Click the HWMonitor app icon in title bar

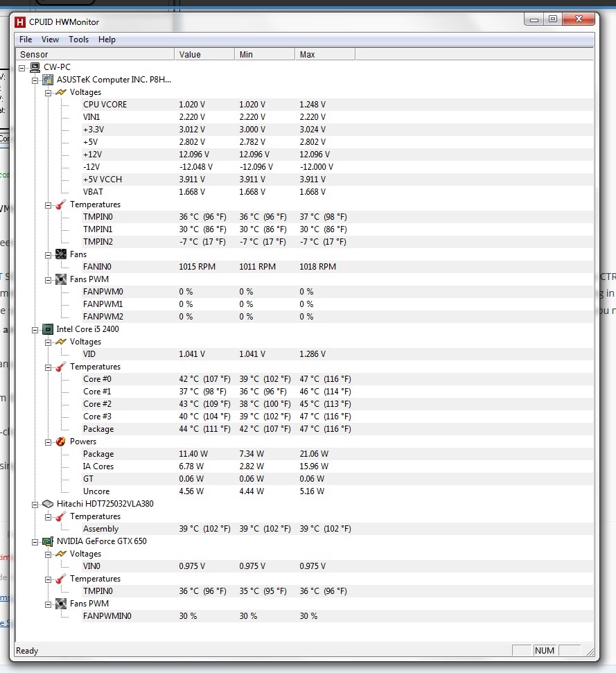click(x=19, y=22)
